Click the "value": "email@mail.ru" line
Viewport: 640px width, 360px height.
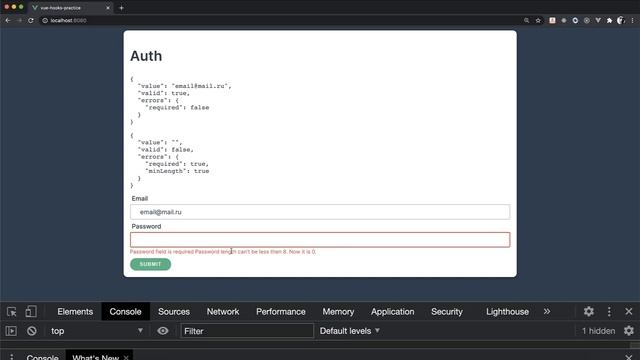coord(184,86)
